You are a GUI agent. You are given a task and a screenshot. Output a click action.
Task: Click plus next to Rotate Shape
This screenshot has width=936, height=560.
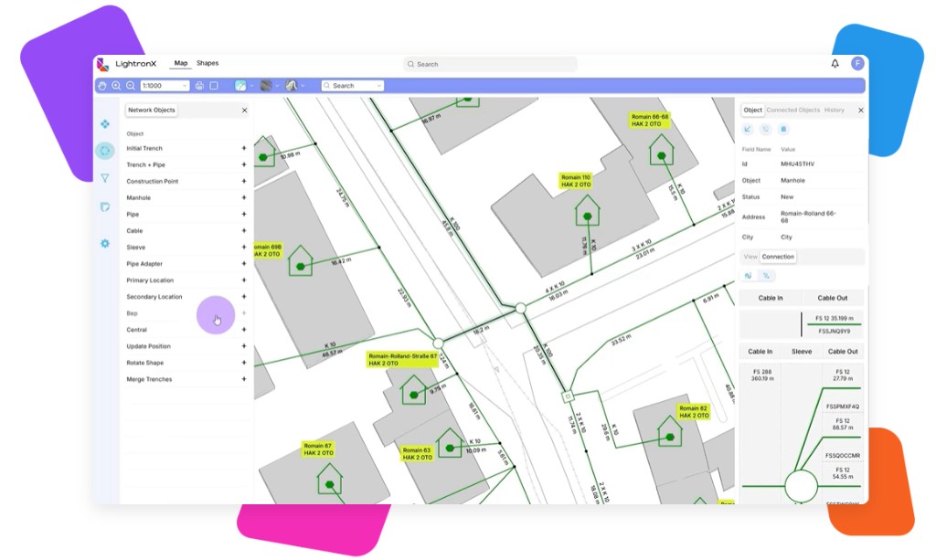click(x=243, y=363)
